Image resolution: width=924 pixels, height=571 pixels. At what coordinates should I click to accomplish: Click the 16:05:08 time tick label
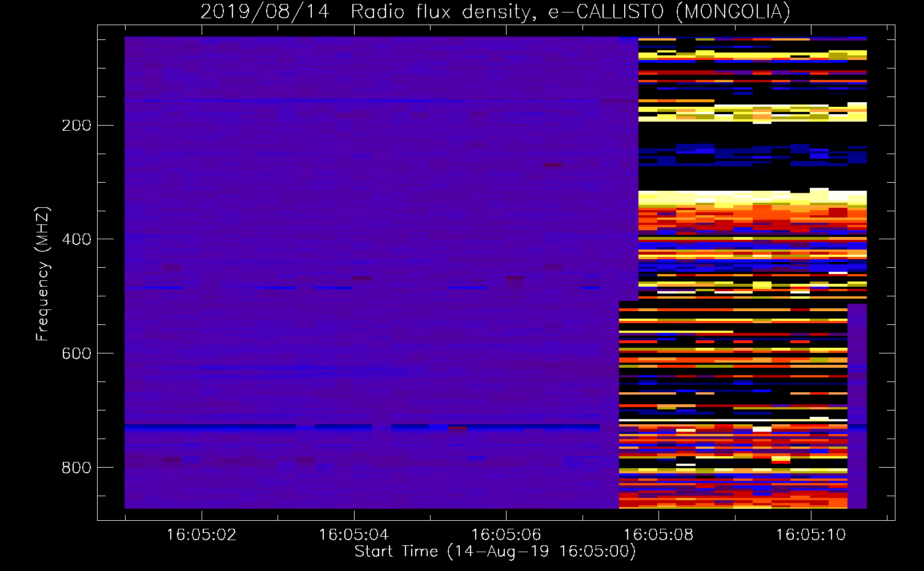coord(658,534)
